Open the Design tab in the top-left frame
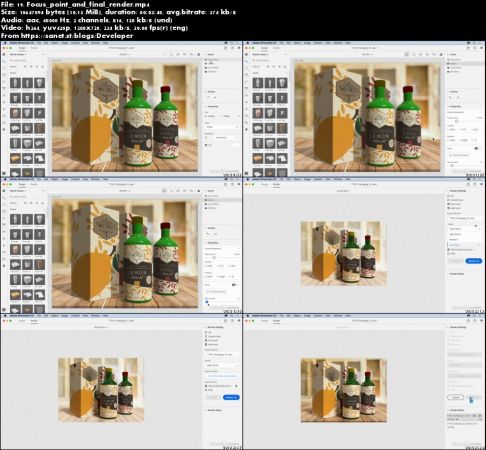The image size is (486, 450). point(22,48)
